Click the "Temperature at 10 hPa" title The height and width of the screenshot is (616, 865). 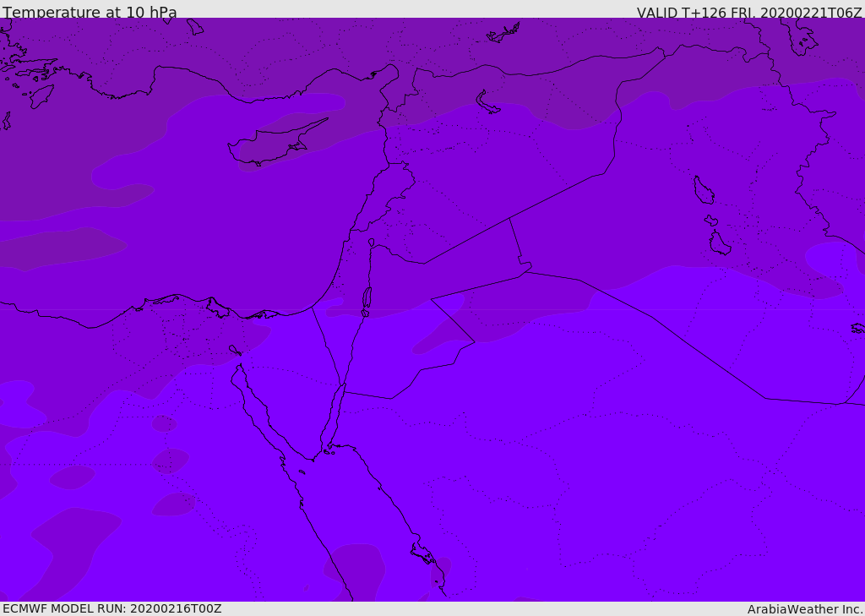[x=90, y=13]
